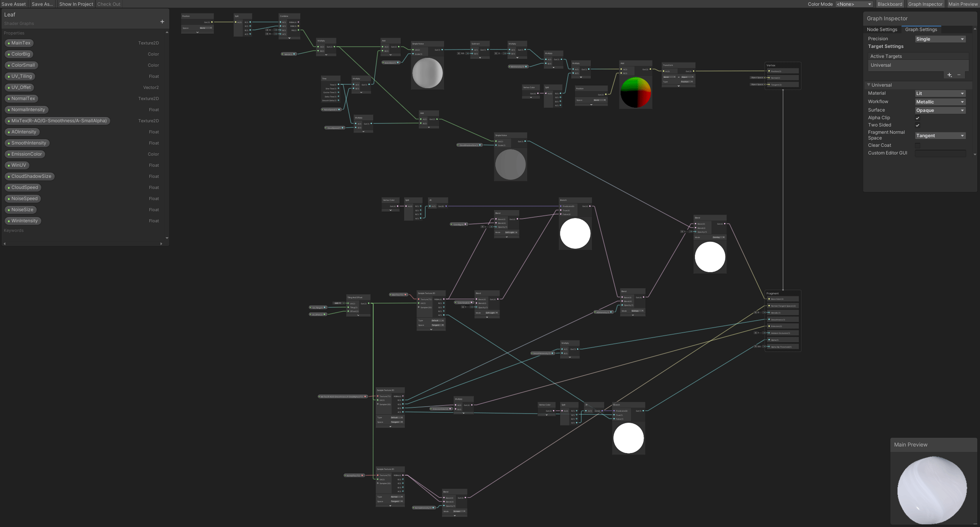This screenshot has width=980, height=527.
Task: Click the blackboard scroll-down arrow
Action: tap(167, 238)
